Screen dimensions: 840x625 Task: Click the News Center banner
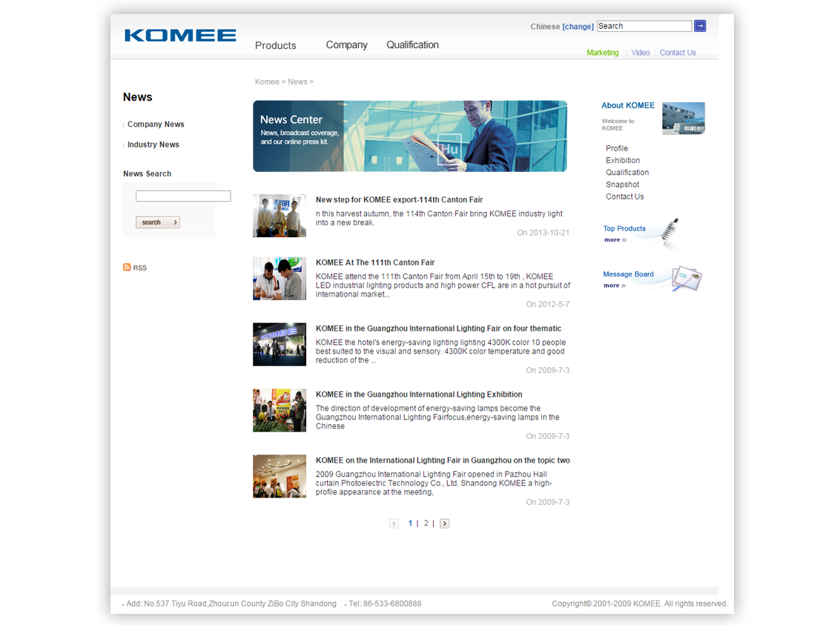[410, 136]
